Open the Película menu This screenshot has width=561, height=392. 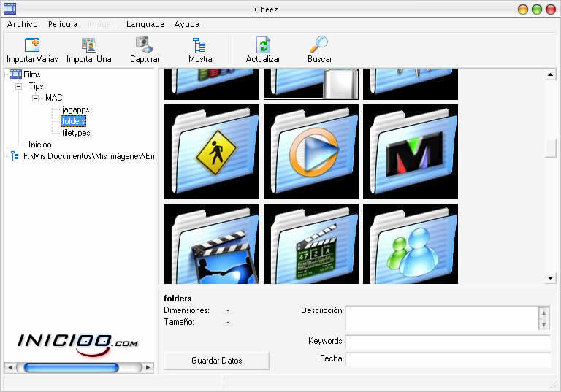tap(63, 24)
